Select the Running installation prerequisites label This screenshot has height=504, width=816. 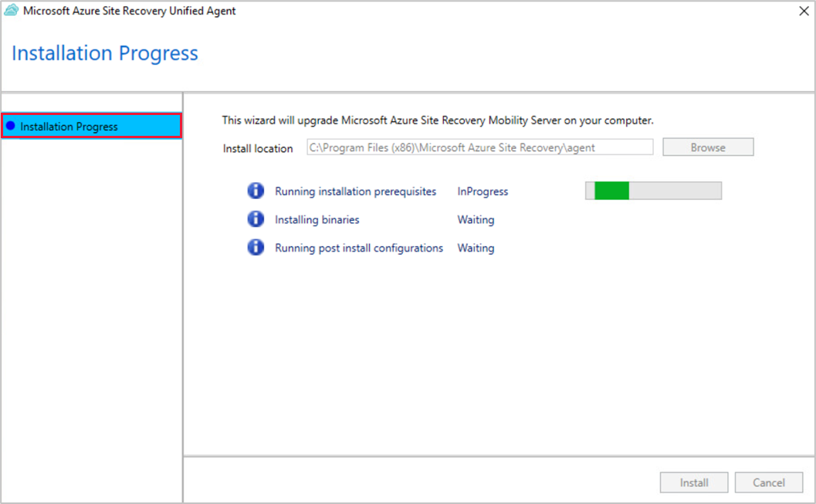pyautogui.click(x=355, y=191)
